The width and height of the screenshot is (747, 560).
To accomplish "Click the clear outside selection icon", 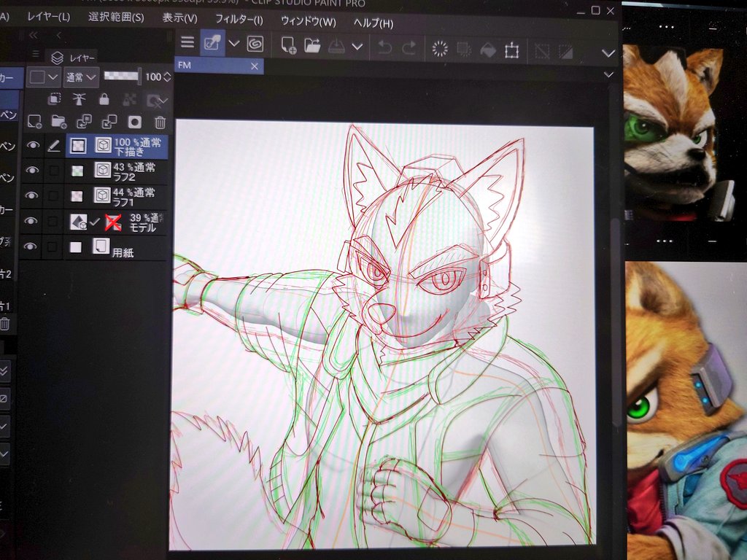I will (464, 49).
